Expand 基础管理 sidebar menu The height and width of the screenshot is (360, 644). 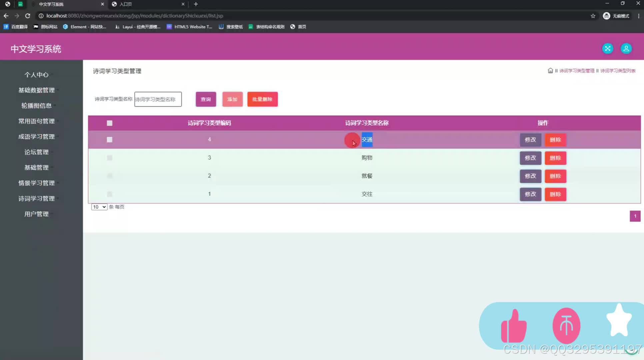(36, 167)
